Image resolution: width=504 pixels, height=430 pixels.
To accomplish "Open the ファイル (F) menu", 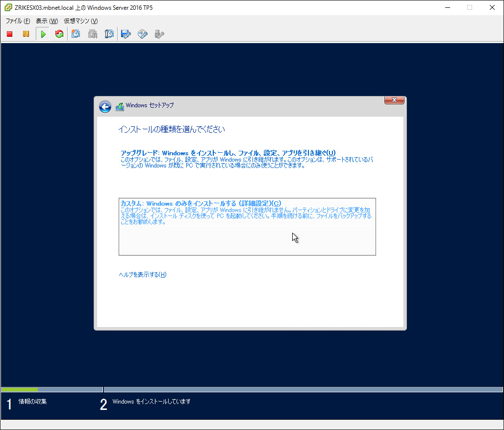I will (18, 21).
